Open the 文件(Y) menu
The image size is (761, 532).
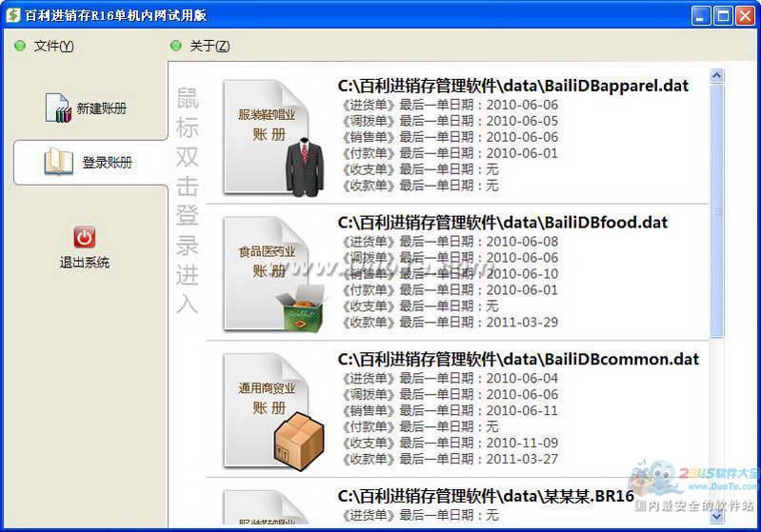point(53,46)
